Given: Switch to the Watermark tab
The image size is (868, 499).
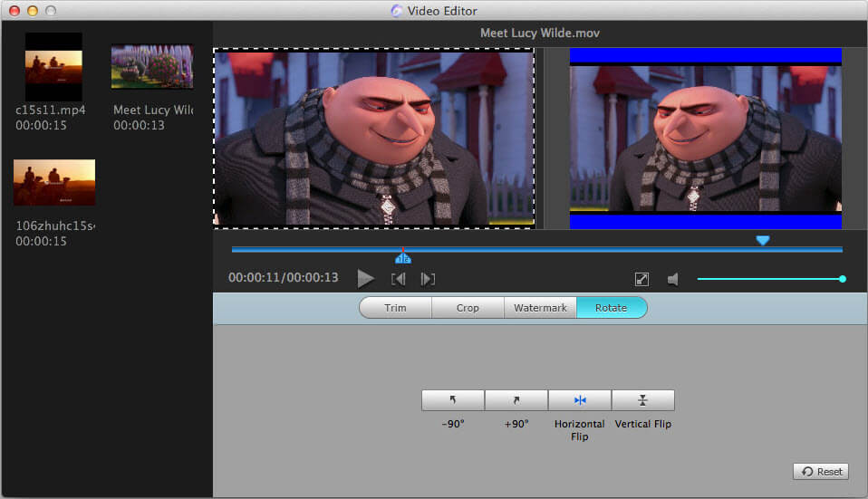Looking at the screenshot, I should (540, 308).
